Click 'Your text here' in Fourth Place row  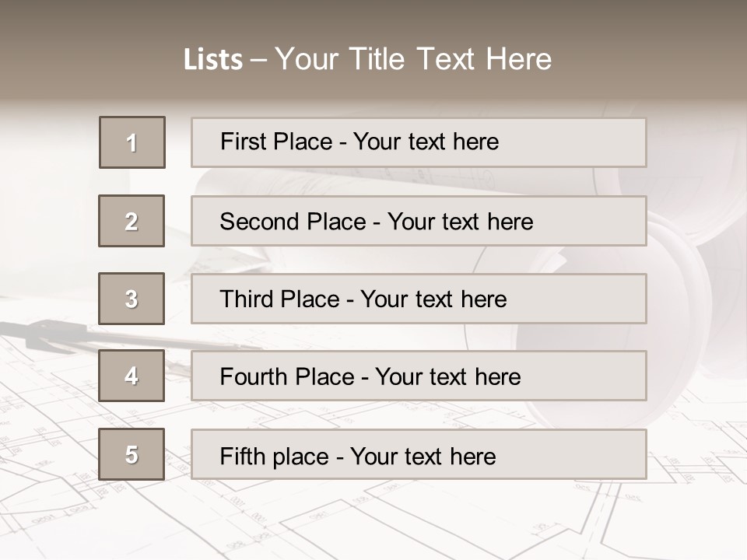(448, 376)
